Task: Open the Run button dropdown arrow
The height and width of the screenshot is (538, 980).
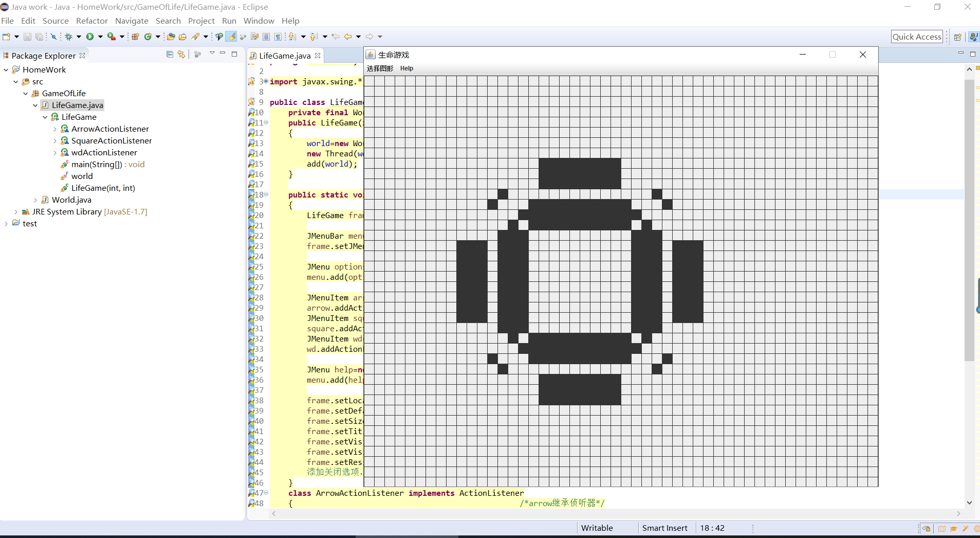Action: [100, 37]
